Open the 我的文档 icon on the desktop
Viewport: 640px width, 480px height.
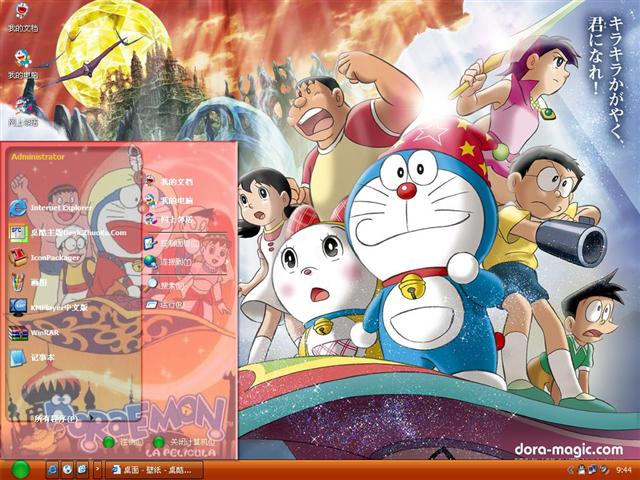[22, 17]
